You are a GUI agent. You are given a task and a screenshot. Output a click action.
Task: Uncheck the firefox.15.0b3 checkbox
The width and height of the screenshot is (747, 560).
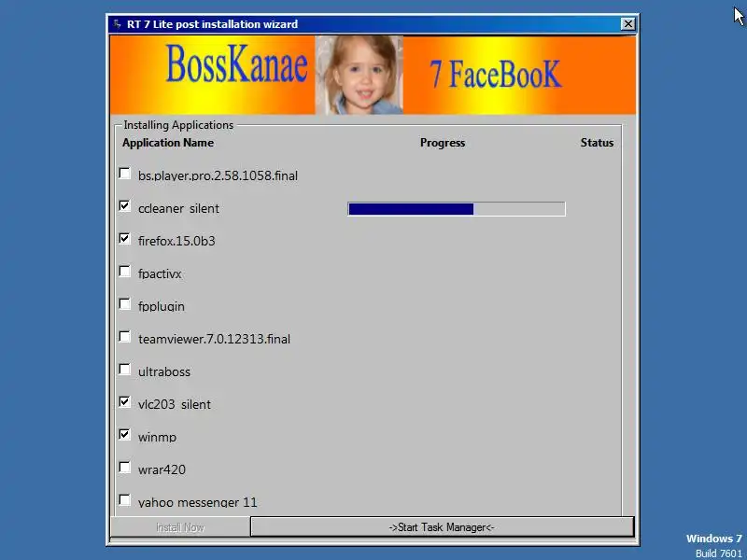125,239
